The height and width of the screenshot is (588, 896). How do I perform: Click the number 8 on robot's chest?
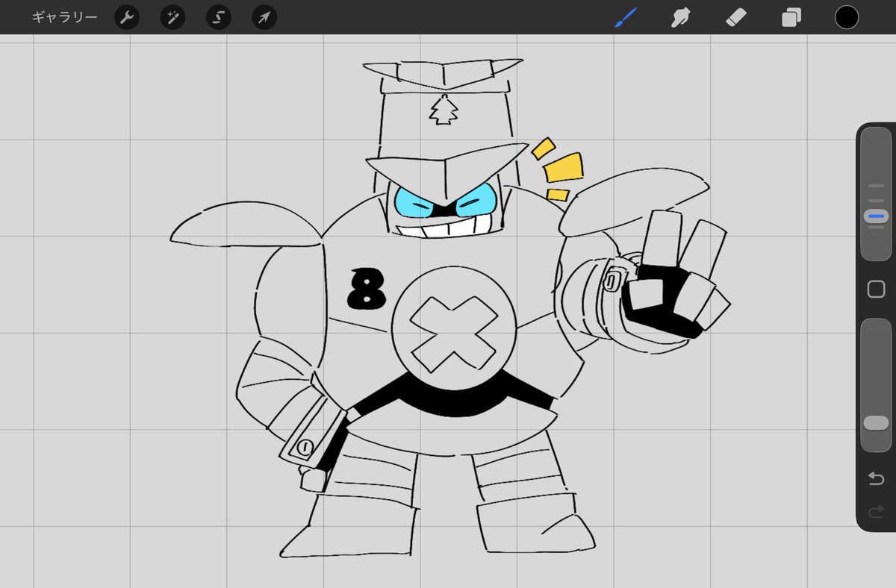pos(367,290)
